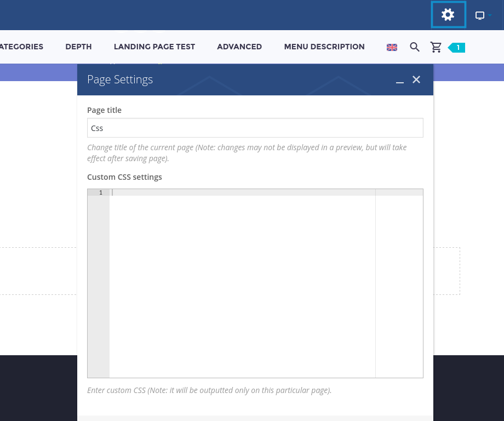This screenshot has width=504, height=421.
Task: Open the Depth menu item
Action: tap(78, 47)
